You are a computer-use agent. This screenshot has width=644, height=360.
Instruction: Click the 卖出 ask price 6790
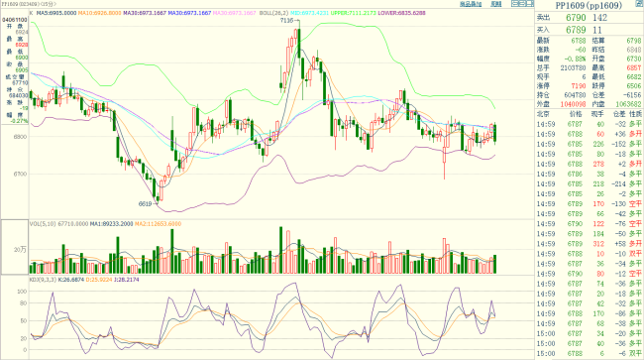tap(576, 18)
